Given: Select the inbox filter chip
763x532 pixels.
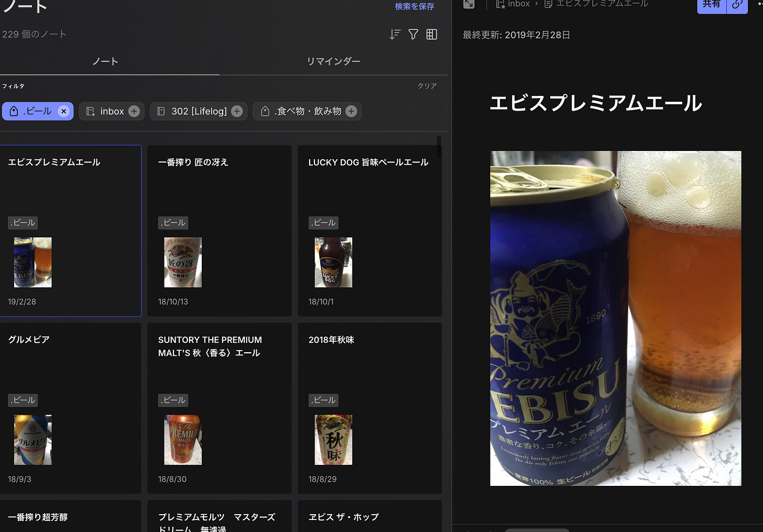Looking at the screenshot, I should [112, 111].
